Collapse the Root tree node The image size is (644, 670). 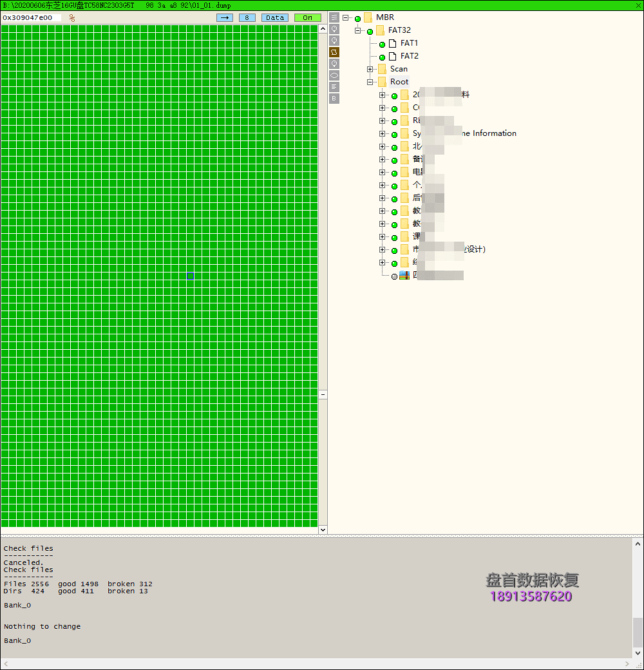tap(370, 82)
